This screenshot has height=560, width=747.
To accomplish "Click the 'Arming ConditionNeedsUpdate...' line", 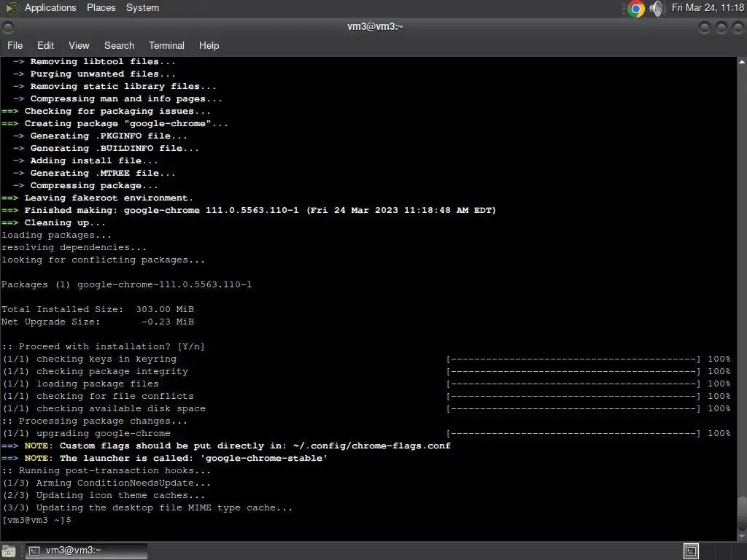I will [x=107, y=483].
